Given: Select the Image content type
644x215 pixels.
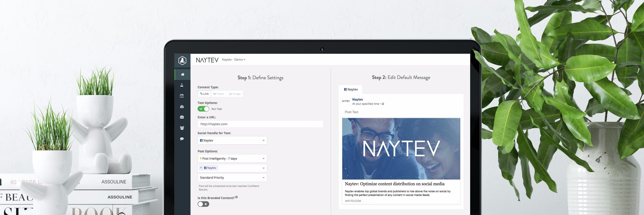Looking at the screenshot, I should point(235,94).
